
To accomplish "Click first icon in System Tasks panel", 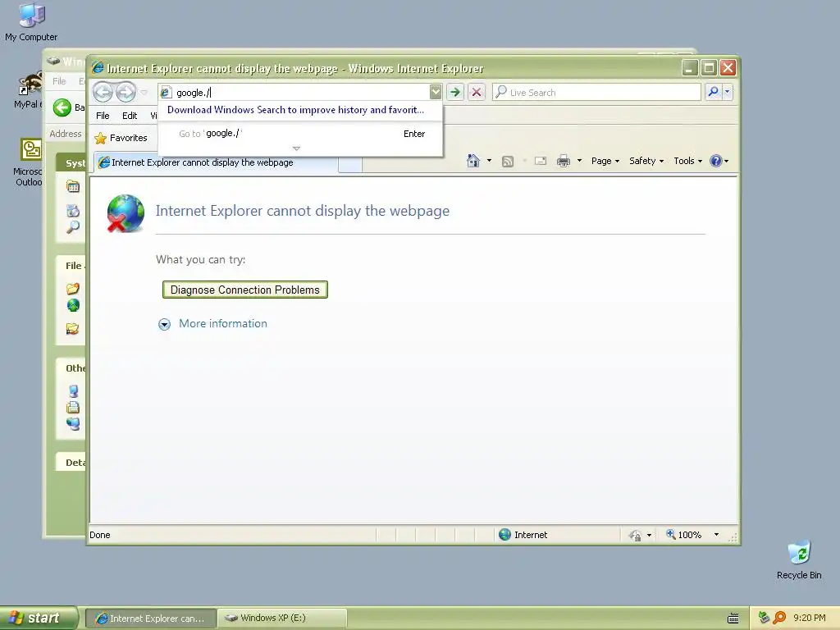I will tap(73, 186).
